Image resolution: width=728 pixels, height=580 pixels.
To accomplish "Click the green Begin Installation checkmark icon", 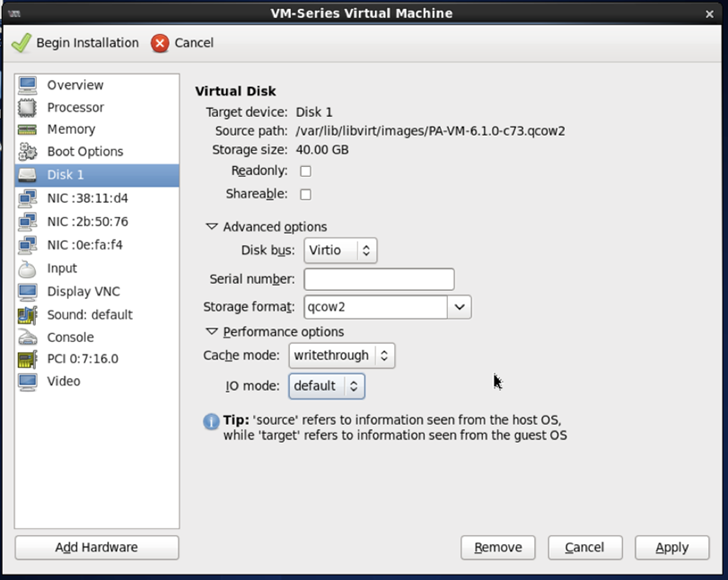I will click(21, 43).
